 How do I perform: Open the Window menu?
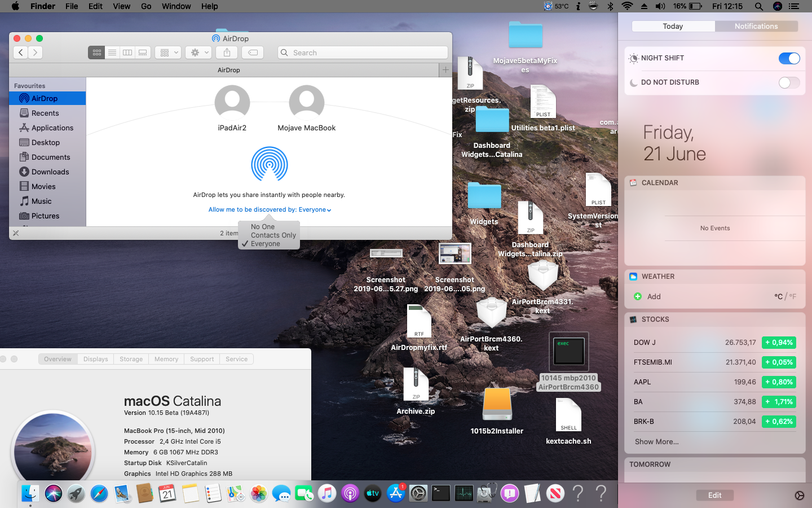click(x=176, y=6)
